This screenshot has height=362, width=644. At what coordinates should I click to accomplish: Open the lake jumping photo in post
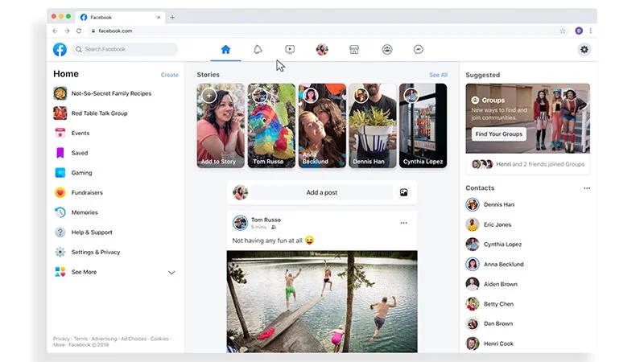[x=322, y=302]
